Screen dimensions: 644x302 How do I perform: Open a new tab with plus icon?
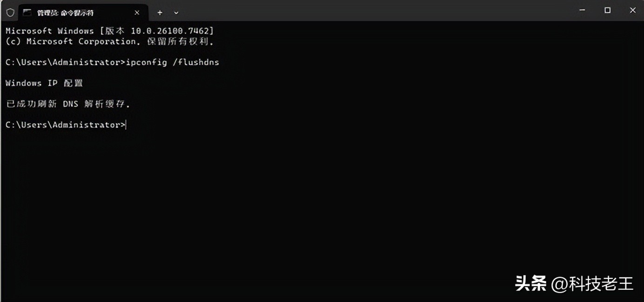coord(160,13)
